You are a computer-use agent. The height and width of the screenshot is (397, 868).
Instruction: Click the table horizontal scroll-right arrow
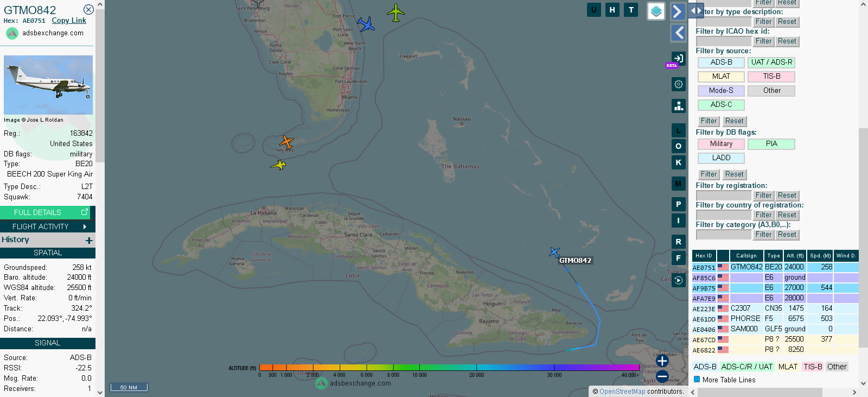click(854, 392)
